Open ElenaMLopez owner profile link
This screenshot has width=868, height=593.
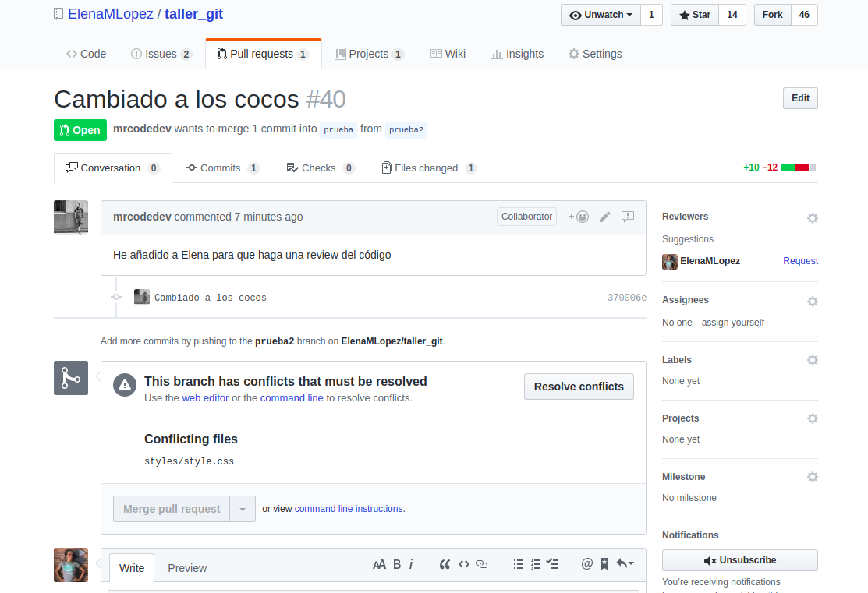pyautogui.click(x=110, y=14)
